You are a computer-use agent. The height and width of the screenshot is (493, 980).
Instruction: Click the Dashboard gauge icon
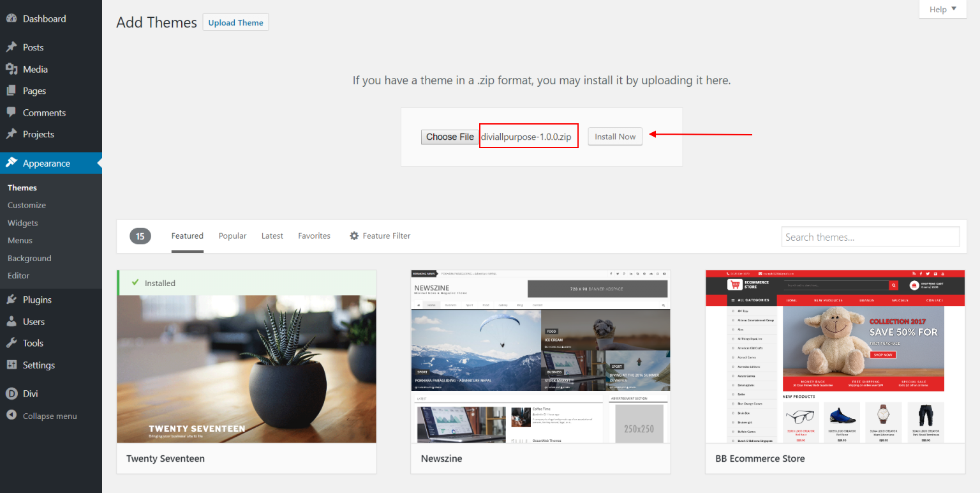[x=11, y=19]
